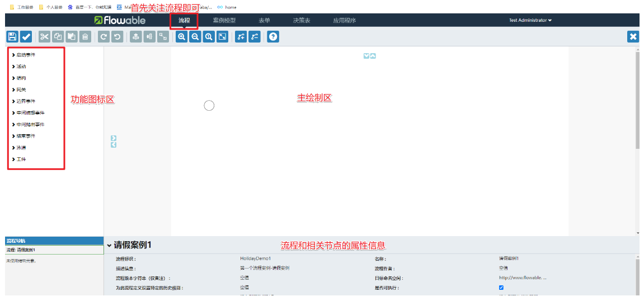
Task: Zoom out with the minus magnifier
Action: pos(195,36)
